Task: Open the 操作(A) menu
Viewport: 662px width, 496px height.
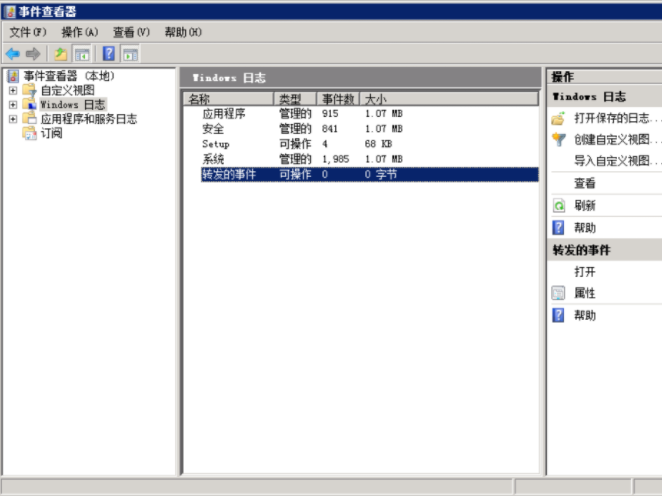Action: [x=80, y=32]
